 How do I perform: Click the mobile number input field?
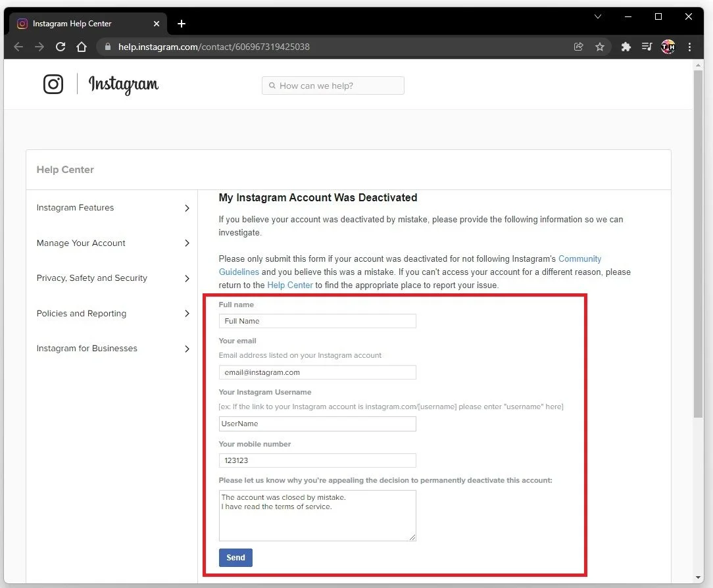pyautogui.click(x=318, y=460)
